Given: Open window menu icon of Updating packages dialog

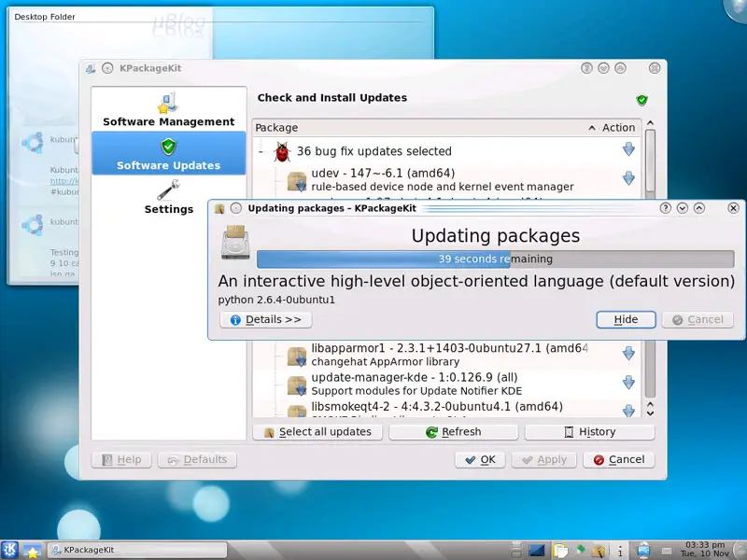Looking at the screenshot, I should (x=219, y=208).
